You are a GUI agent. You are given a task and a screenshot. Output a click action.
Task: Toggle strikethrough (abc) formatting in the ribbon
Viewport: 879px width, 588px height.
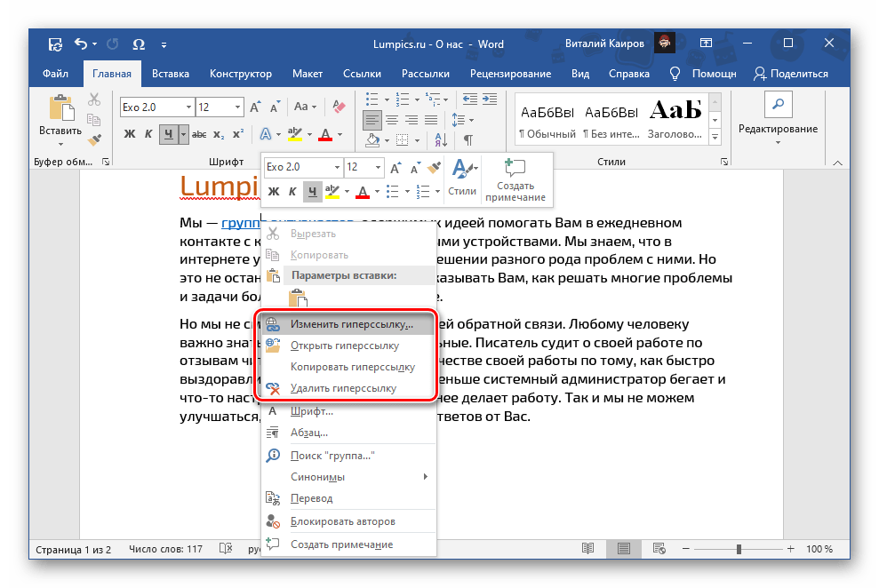[199, 134]
